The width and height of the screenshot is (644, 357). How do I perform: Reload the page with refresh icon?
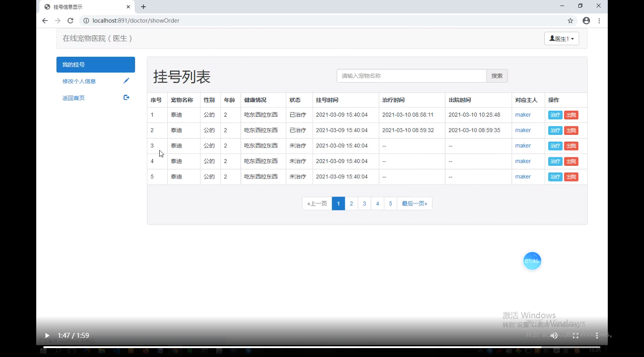pos(70,21)
